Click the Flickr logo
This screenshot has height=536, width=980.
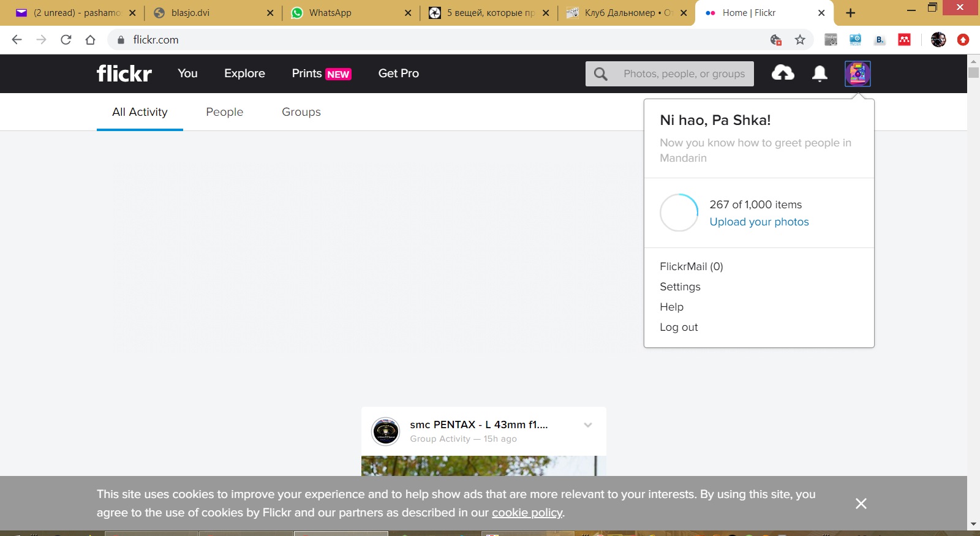[124, 74]
